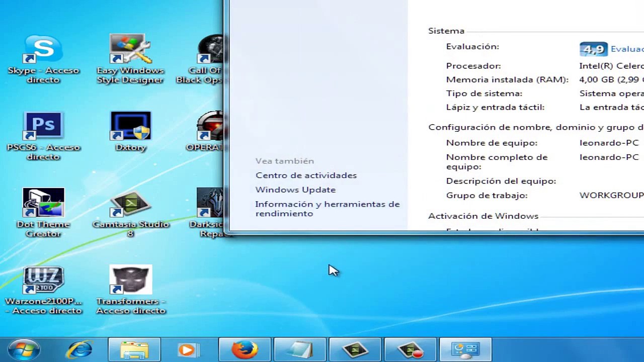
Task: Switch to the Notepad taskbar button
Action: (300, 349)
